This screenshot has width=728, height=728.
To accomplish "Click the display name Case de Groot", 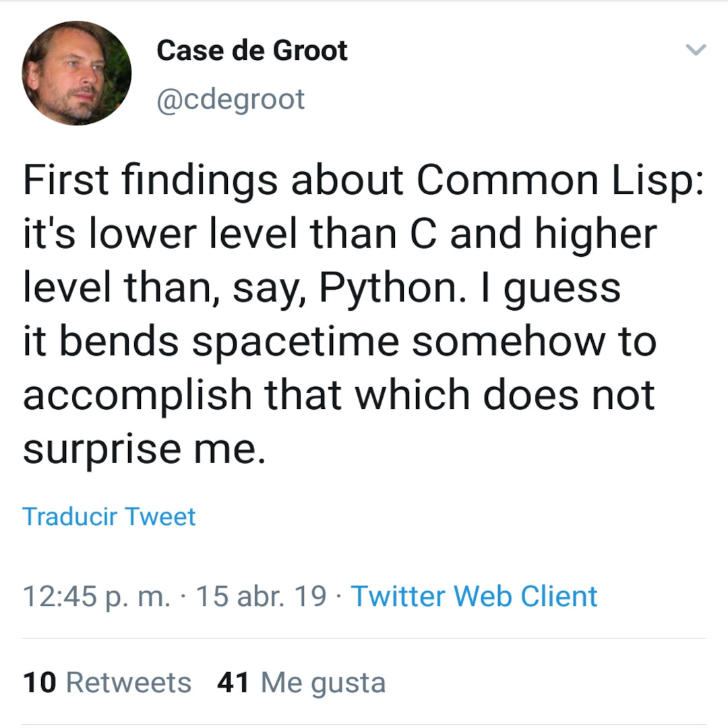I will coord(252,50).
